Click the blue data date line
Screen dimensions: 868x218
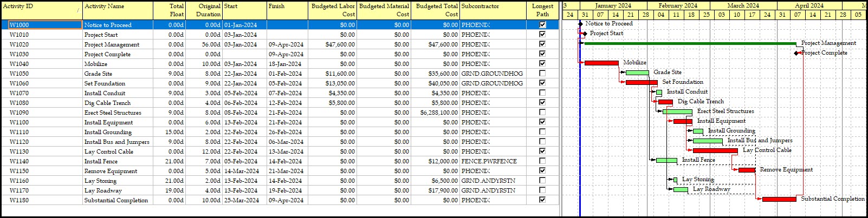pos(580,135)
